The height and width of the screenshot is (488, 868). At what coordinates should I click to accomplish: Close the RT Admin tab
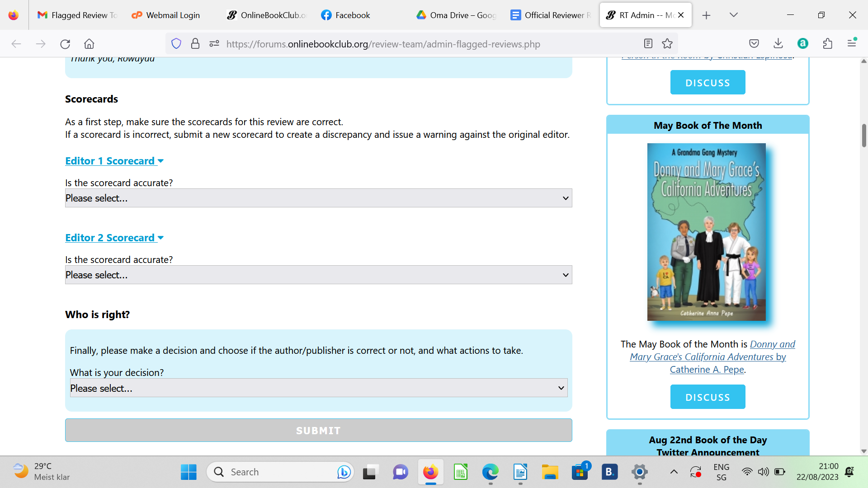(681, 15)
